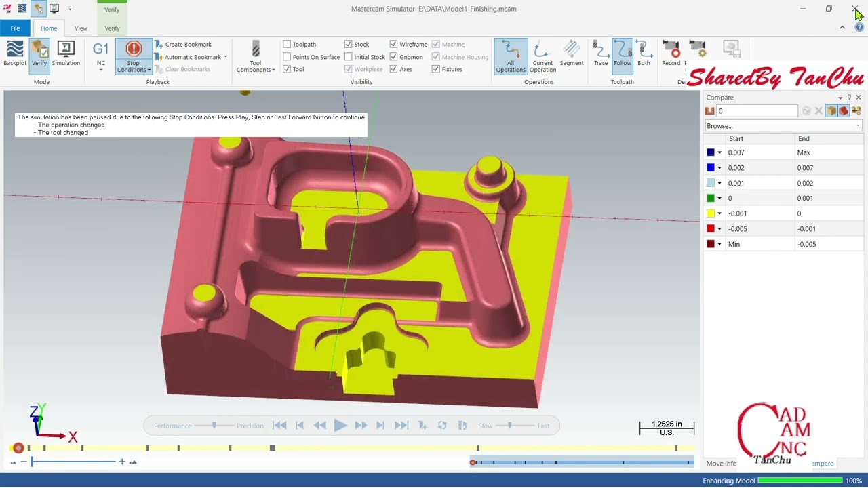Toggle loop playback icon
The height and width of the screenshot is (488, 868).
(442, 426)
